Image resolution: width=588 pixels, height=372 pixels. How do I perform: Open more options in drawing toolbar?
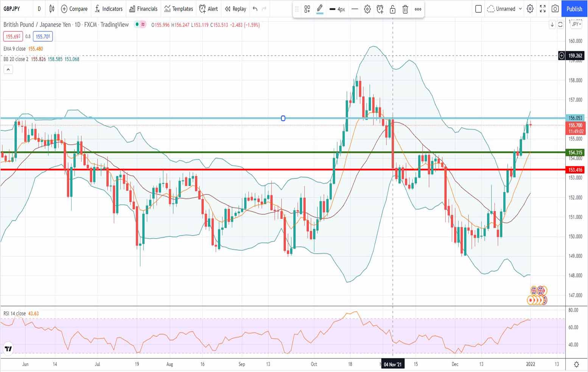pyautogui.click(x=418, y=9)
